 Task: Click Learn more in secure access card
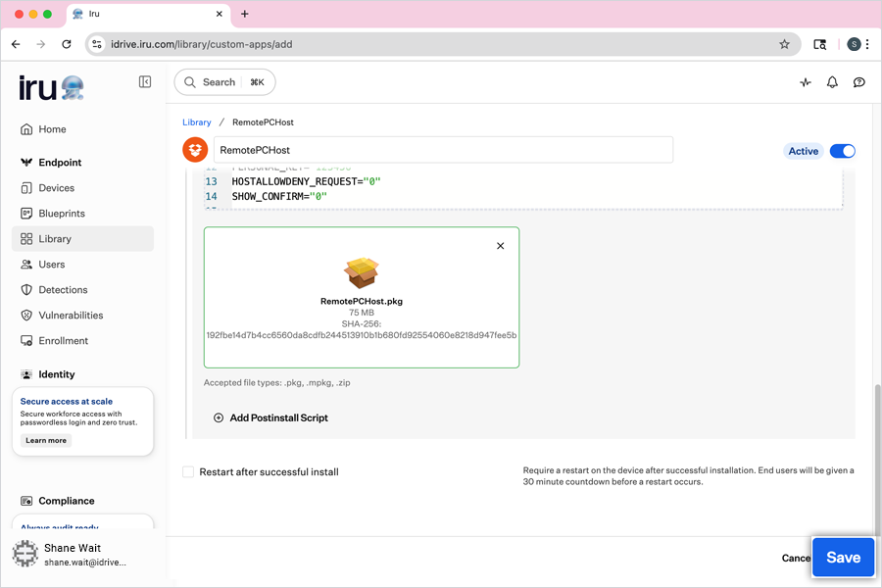[46, 441]
